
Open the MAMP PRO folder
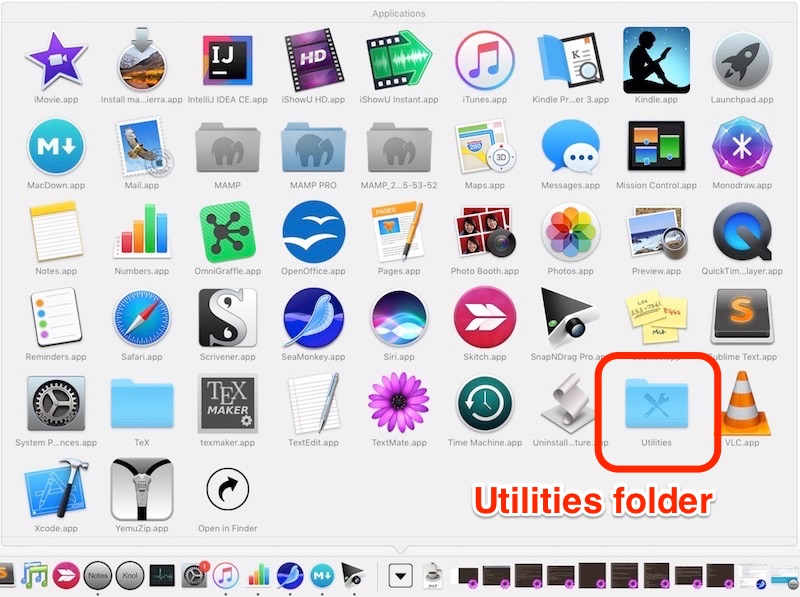(x=313, y=145)
